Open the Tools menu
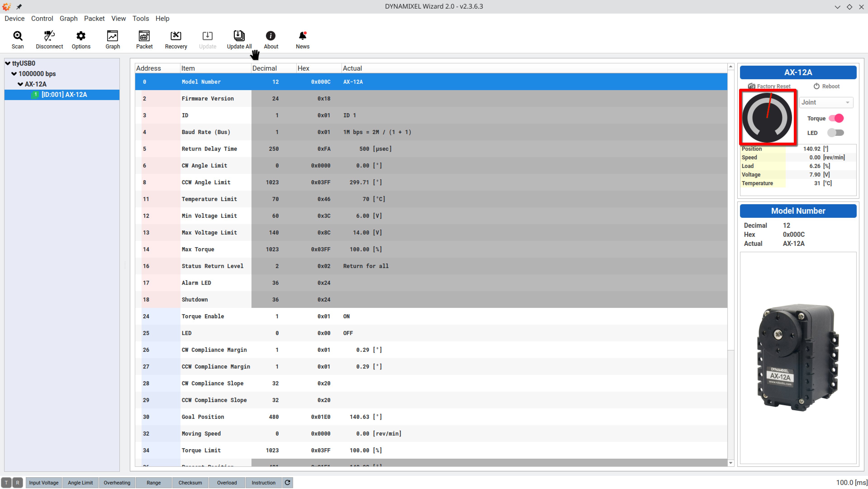 [140, 19]
